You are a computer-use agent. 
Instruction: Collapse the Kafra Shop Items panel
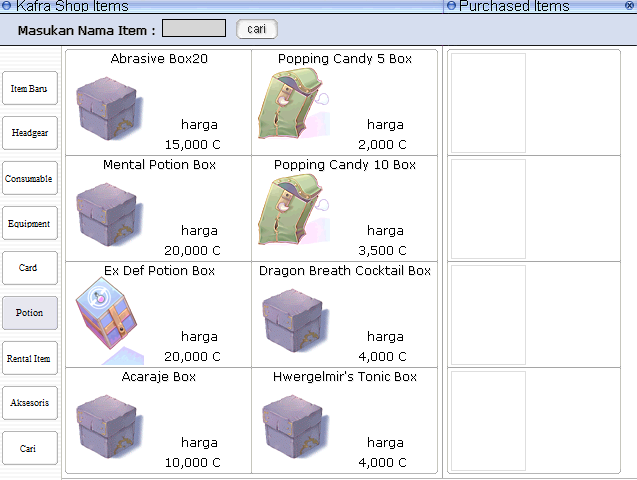point(9,6)
